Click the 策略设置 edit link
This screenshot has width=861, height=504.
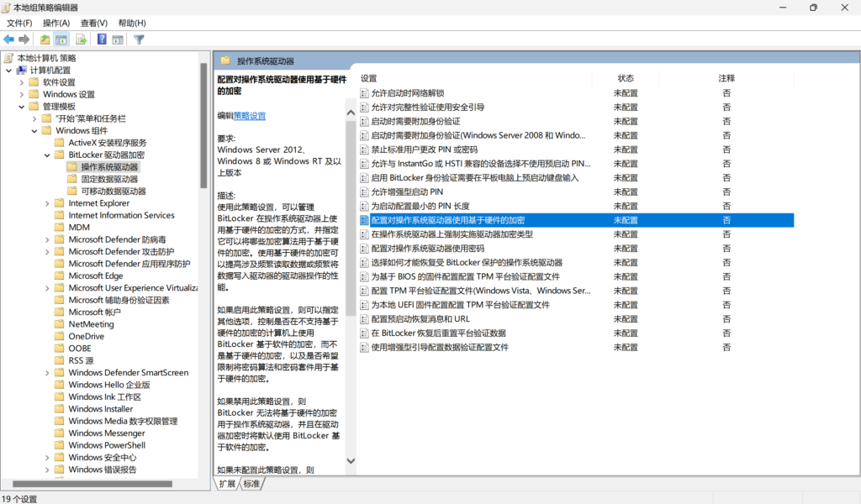pyautogui.click(x=250, y=116)
